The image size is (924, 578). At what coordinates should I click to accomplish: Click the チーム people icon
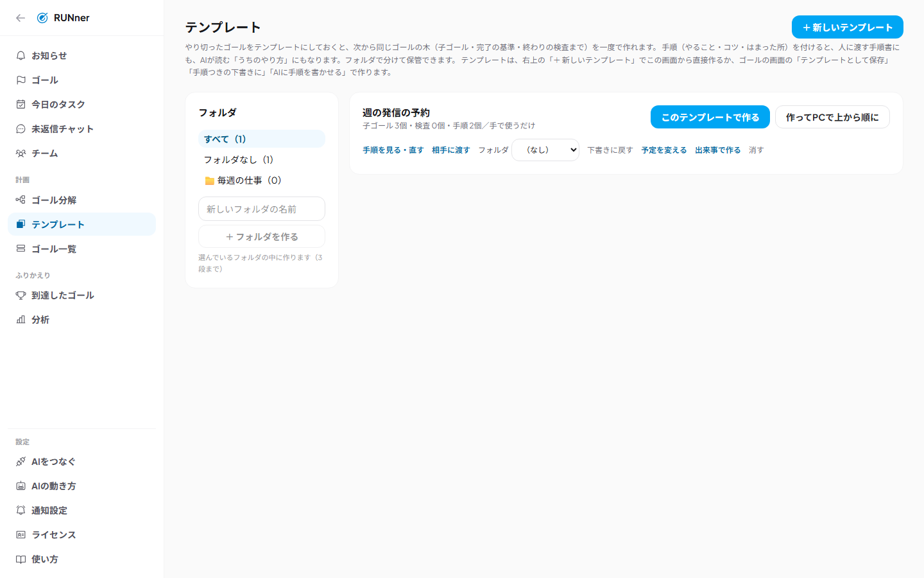[x=21, y=153]
